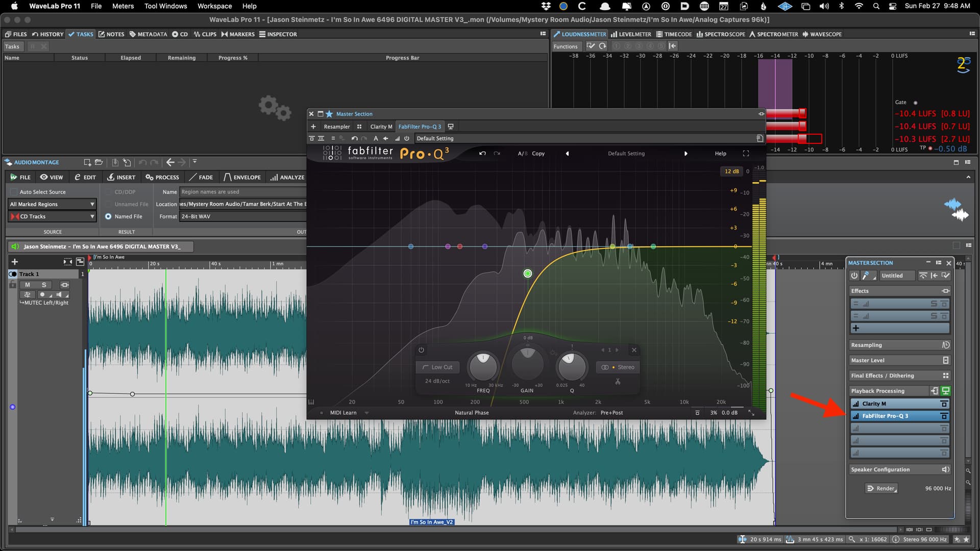Viewport: 980px width, 551px height.
Task: Click Pro-Q 3 undo arrow
Action: pos(482,154)
